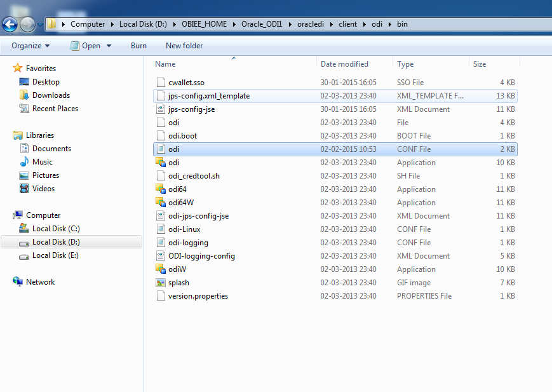Select Computer in the address breadcrumb
This screenshot has height=392, width=552.
88,24
